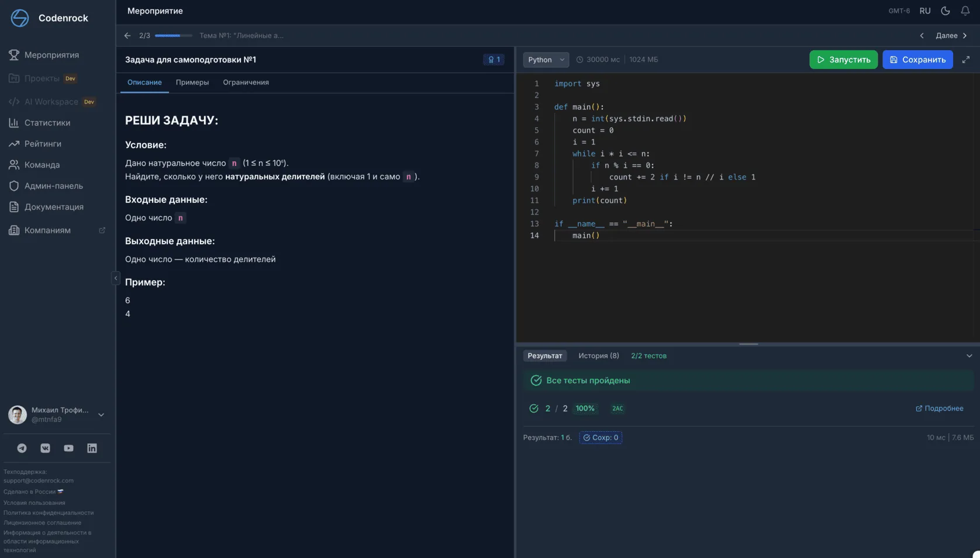Screen dimensions: 980x558
Task: Expand the code editor to fullscreen
Action: (x=965, y=60)
